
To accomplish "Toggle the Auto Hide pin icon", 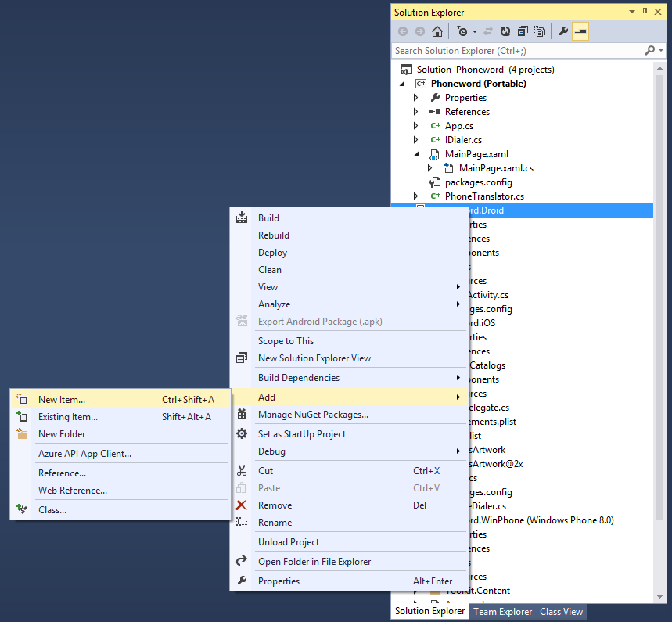I will (x=645, y=12).
